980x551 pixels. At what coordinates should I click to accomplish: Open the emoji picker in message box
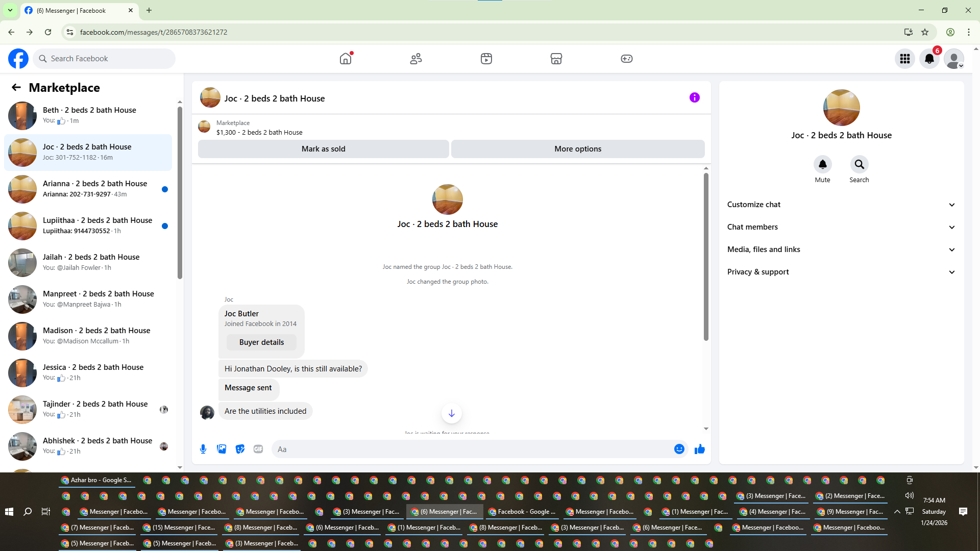point(679,449)
